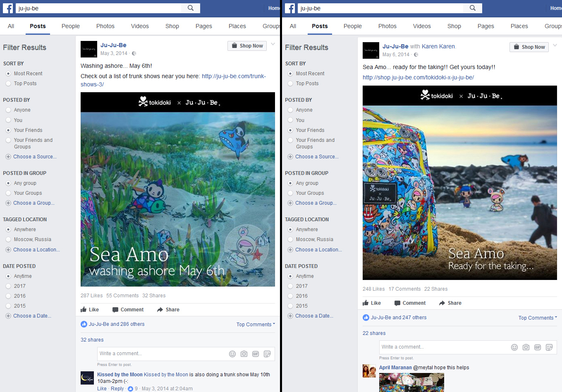Click the camera icon in the left comment box
562x392 pixels.
click(x=244, y=354)
